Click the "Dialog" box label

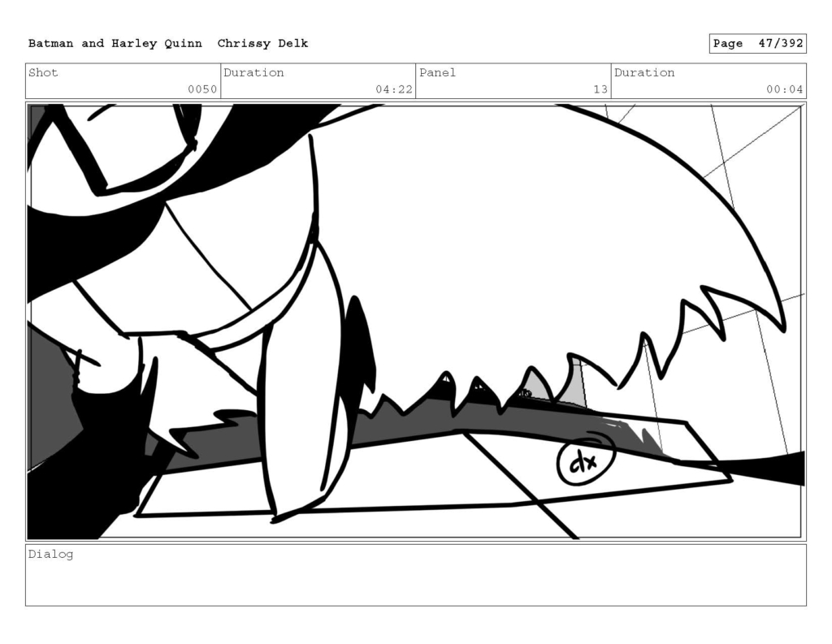(51, 555)
